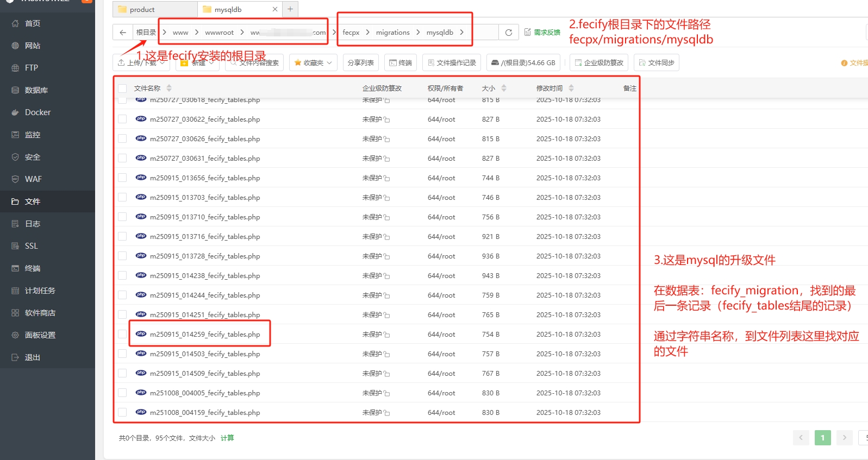This screenshot has height=460, width=868.
Task: Close the mysqldb tab
Action: [275, 9]
